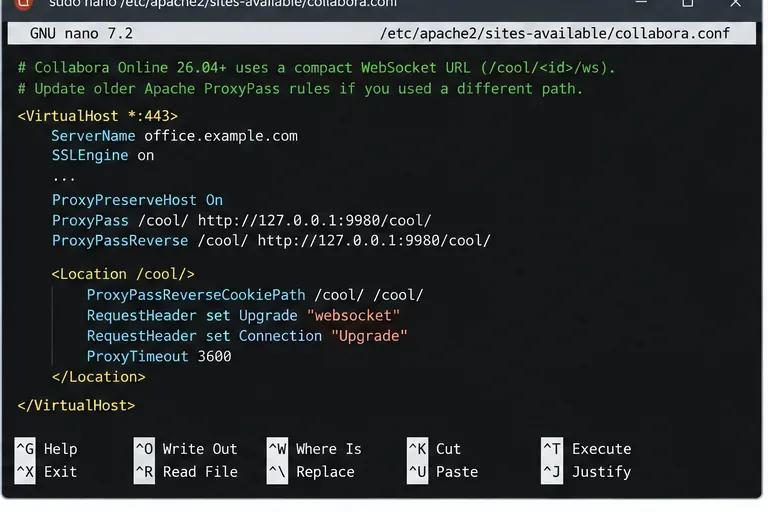Place cursor on '</Location>' closing tag

tap(98, 377)
